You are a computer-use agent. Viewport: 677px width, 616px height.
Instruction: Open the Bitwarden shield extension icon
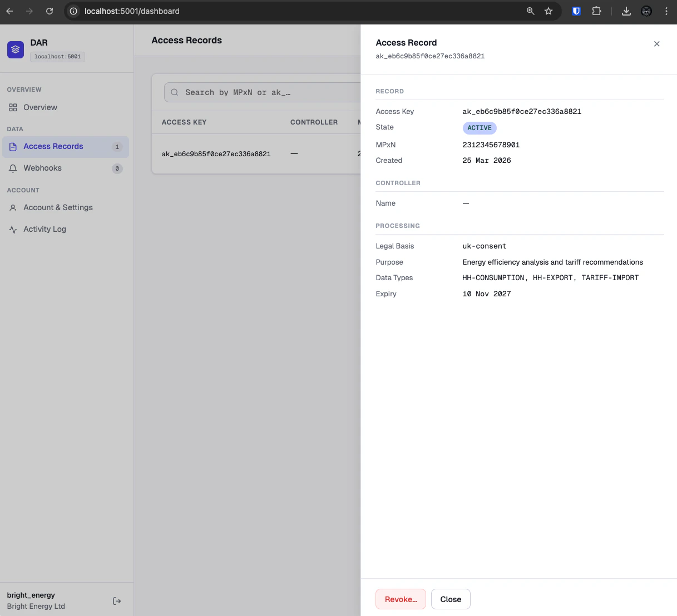(x=576, y=11)
